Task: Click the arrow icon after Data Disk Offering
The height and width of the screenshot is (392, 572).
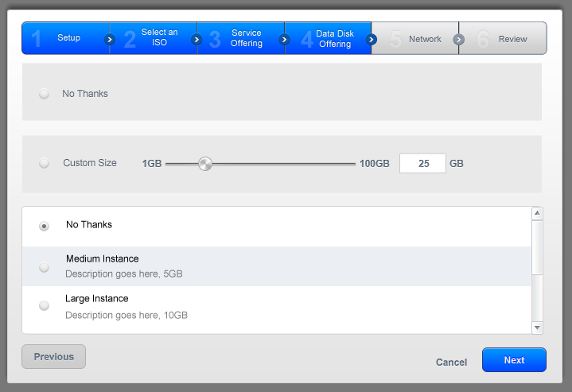Action: click(372, 39)
